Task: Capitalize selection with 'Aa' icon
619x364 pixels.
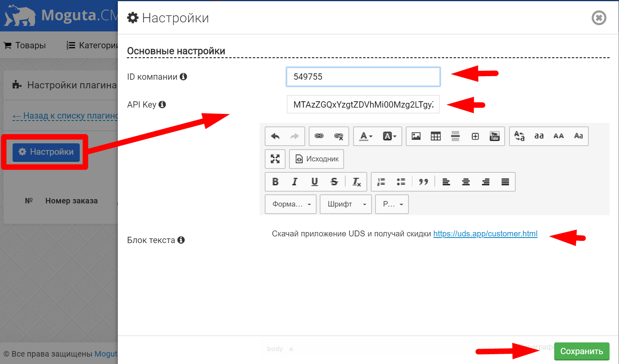Action: point(578,136)
